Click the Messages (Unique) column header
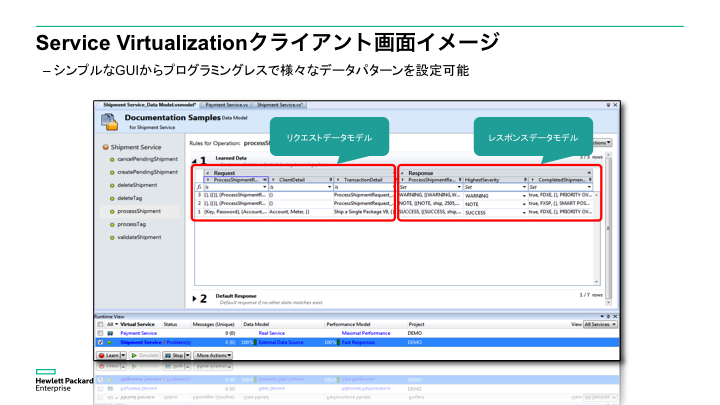 coord(213,324)
